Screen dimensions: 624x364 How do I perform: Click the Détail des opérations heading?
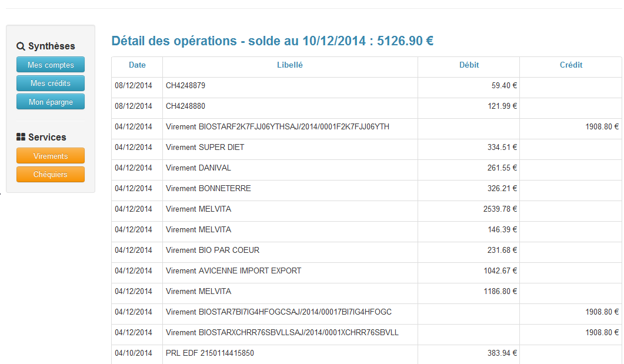pos(272,41)
